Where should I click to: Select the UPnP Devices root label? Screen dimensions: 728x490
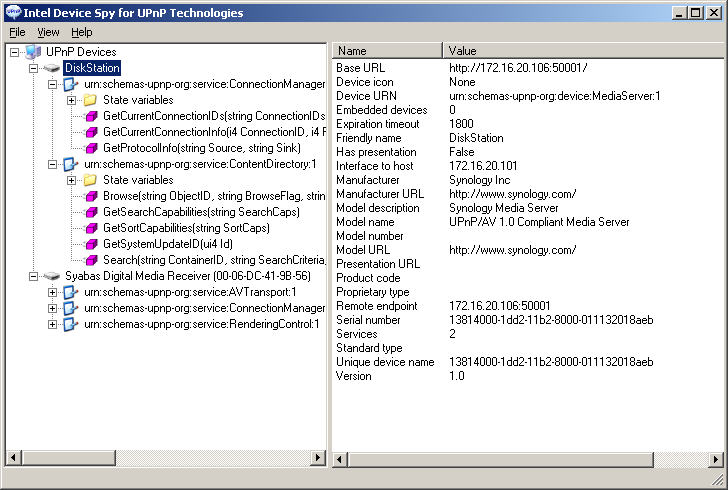click(x=81, y=52)
